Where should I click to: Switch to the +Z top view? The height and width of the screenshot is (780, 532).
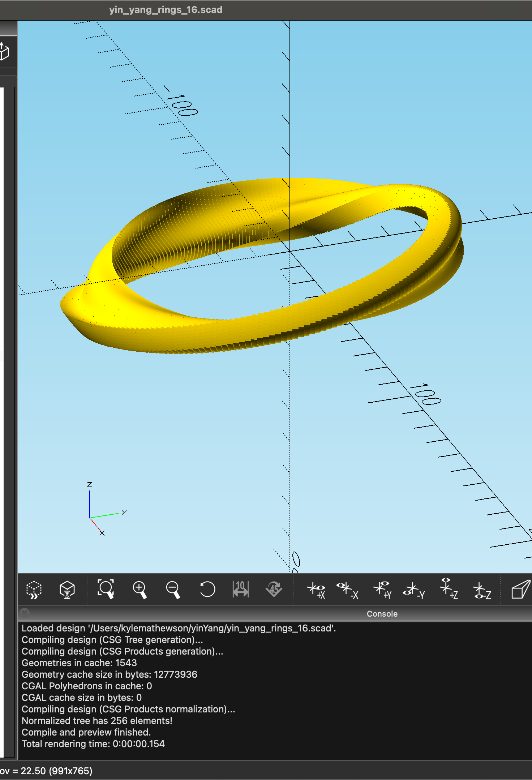pos(449,589)
